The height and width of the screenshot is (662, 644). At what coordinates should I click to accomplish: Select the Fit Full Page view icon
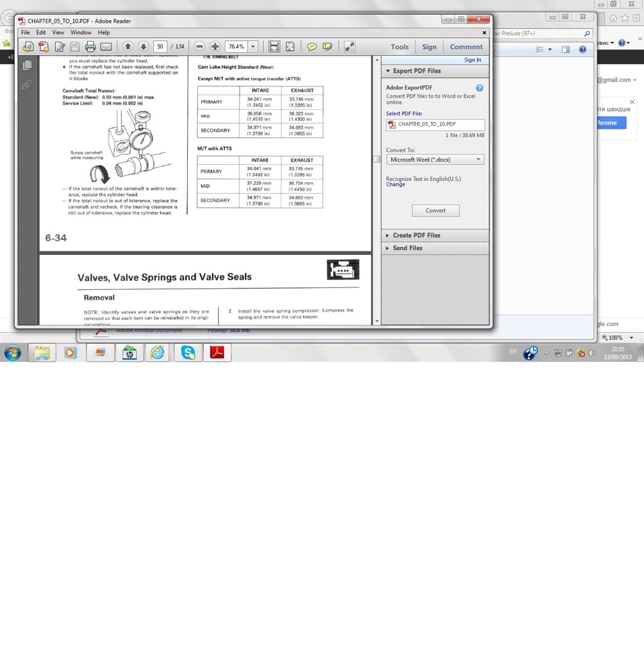pos(290,46)
